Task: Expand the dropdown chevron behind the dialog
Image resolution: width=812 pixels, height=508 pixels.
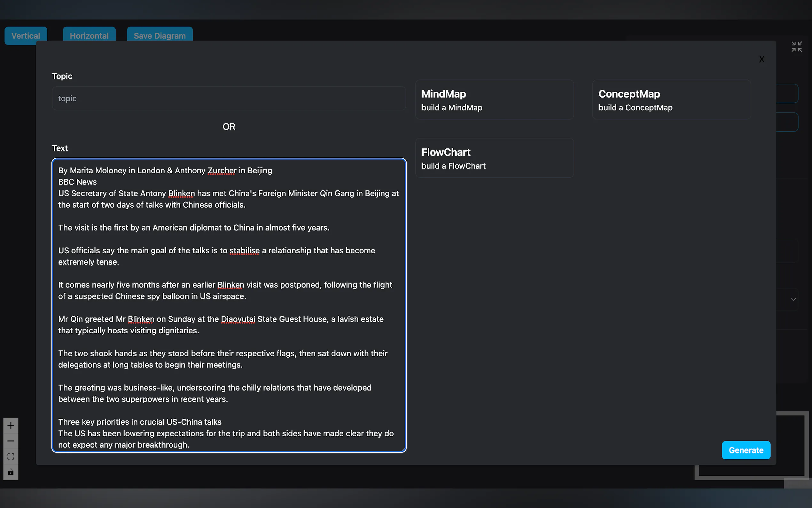Action: (x=793, y=299)
